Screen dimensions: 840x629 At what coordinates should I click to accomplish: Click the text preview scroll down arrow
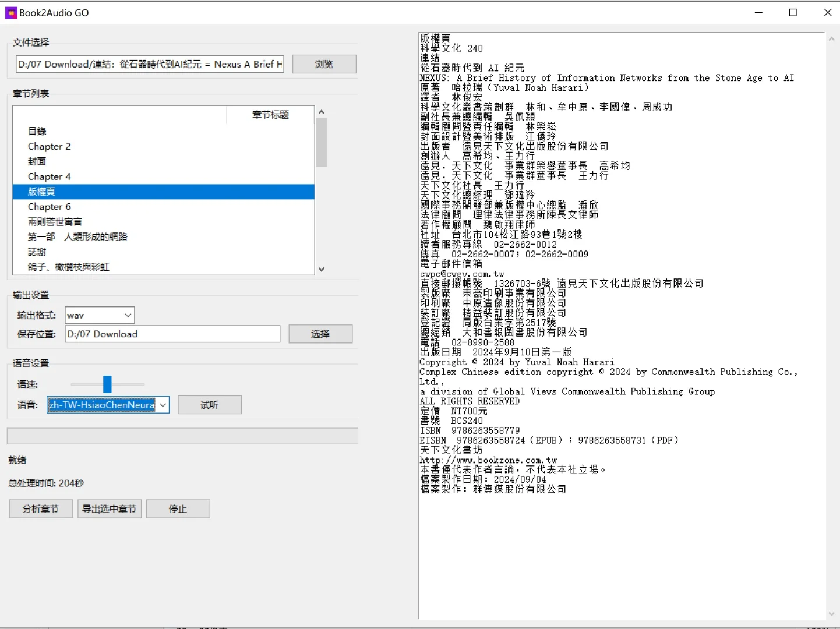click(831, 614)
